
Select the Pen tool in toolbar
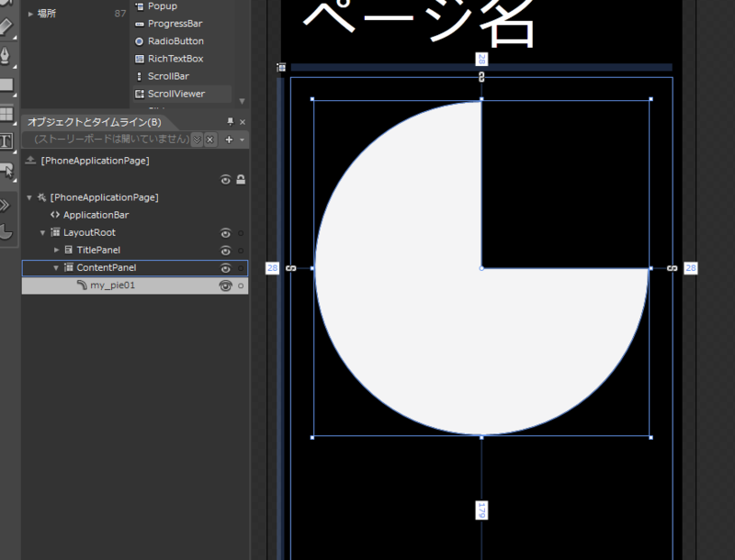6,56
